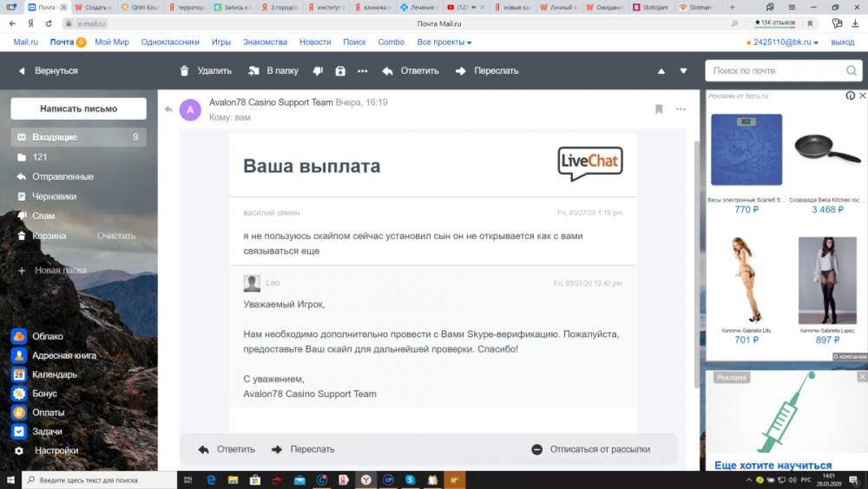The height and width of the screenshot is (489, 868).
Task: Open the three-dots more actions menu in toolbar
Action: point(363,71)
